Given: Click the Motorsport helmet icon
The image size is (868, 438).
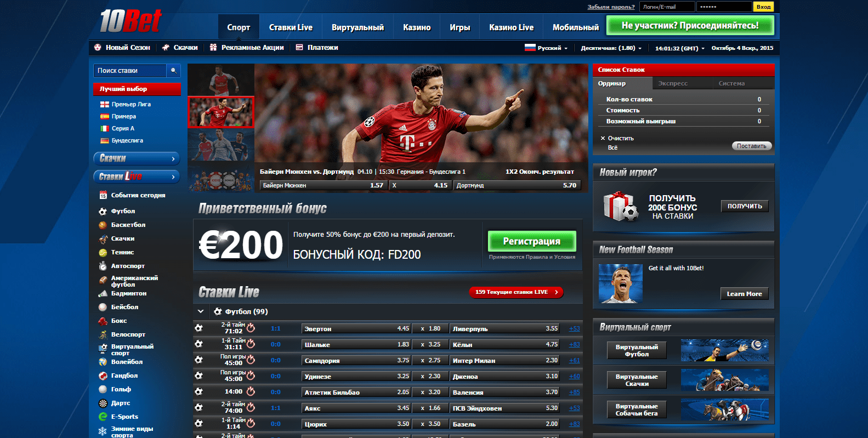Looking at the screenshot, I should tap(103, 266).
